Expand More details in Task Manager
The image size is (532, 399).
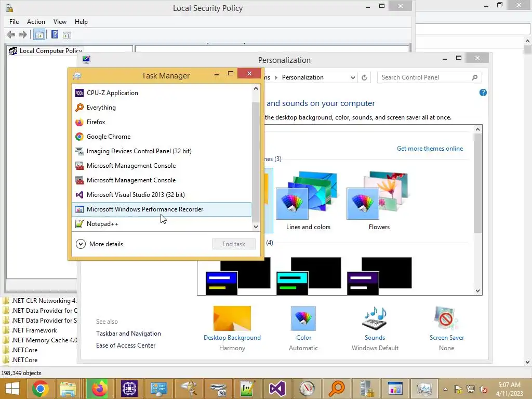99,244
